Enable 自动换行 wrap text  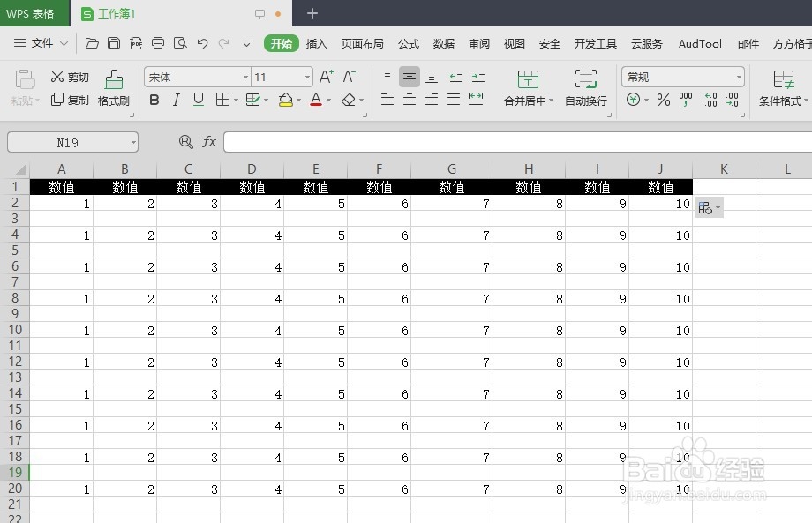click(586, 88)
